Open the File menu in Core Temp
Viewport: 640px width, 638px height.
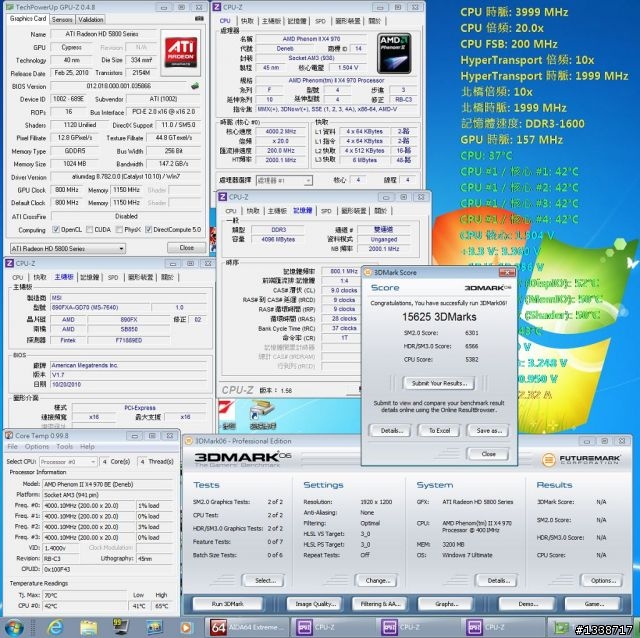click(12, 446)
